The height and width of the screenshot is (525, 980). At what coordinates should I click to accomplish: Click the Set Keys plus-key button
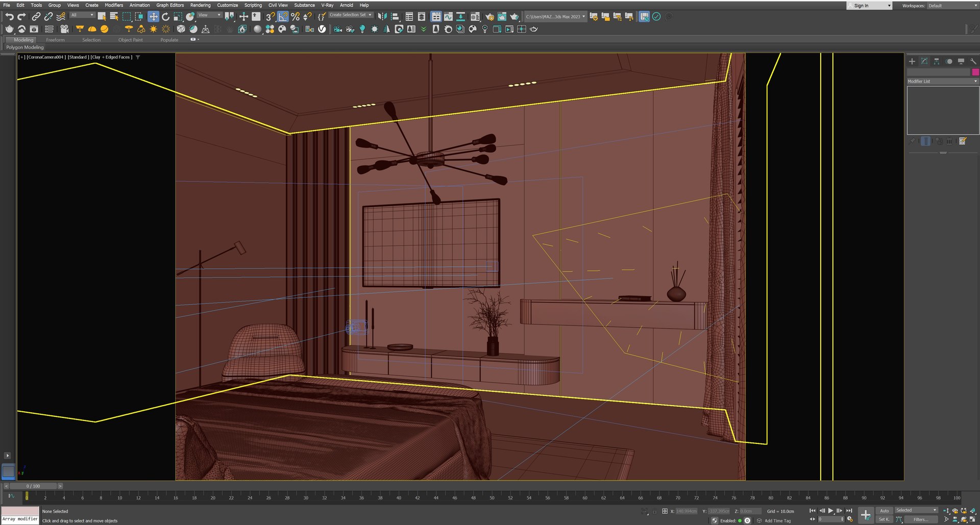click(x=866, y=515)
